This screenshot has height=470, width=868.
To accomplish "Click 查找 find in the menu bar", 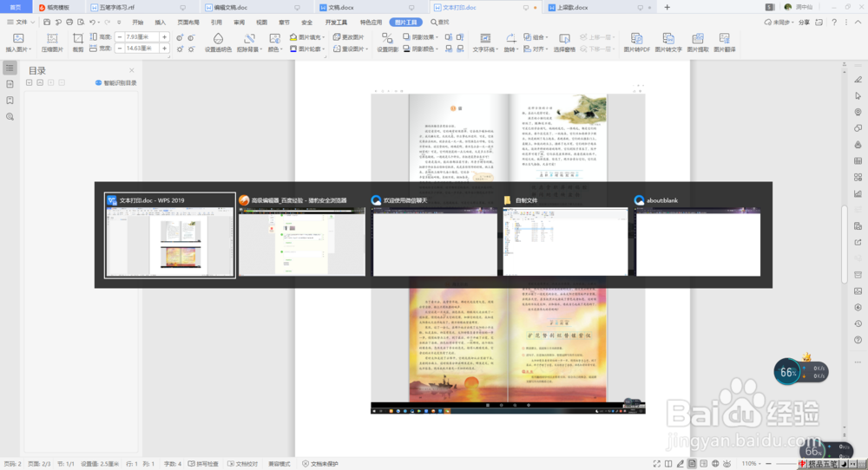I will tap(439, 23).
